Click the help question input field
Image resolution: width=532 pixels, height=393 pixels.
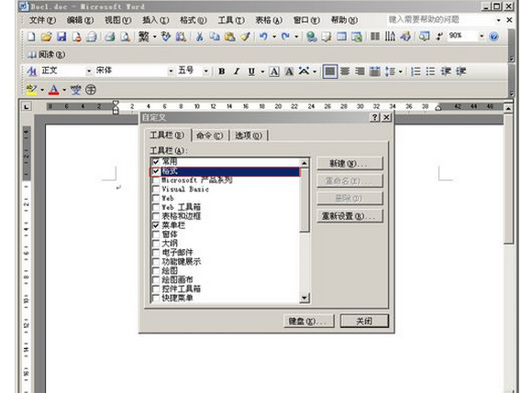pyautogui.click(x=441, y=19)
